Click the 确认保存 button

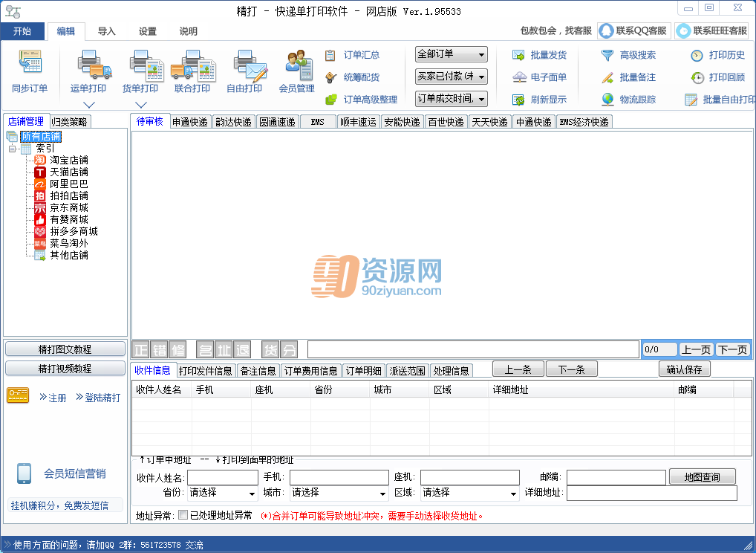tap(684, 369)
